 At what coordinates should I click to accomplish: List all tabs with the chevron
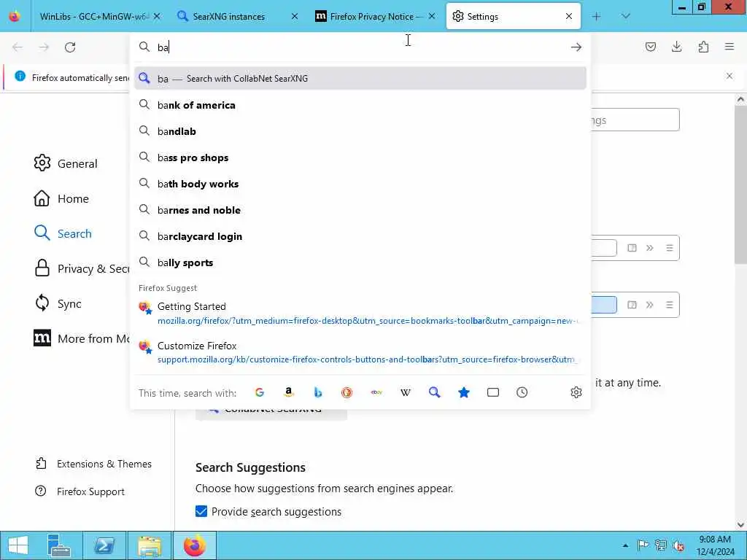[x=626, y=16]
